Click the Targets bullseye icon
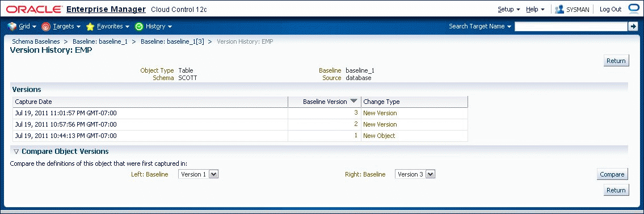This screenshot has width=644, height=214. coord(46,27)
